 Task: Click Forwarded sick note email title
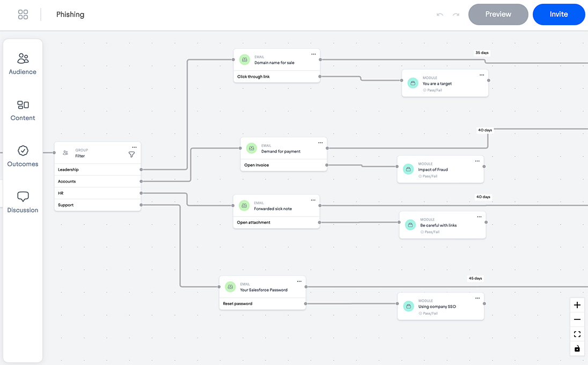pos(273,208)
